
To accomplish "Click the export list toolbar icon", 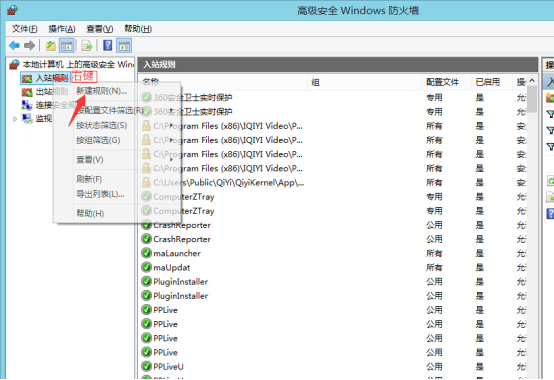I will (87, 46).
